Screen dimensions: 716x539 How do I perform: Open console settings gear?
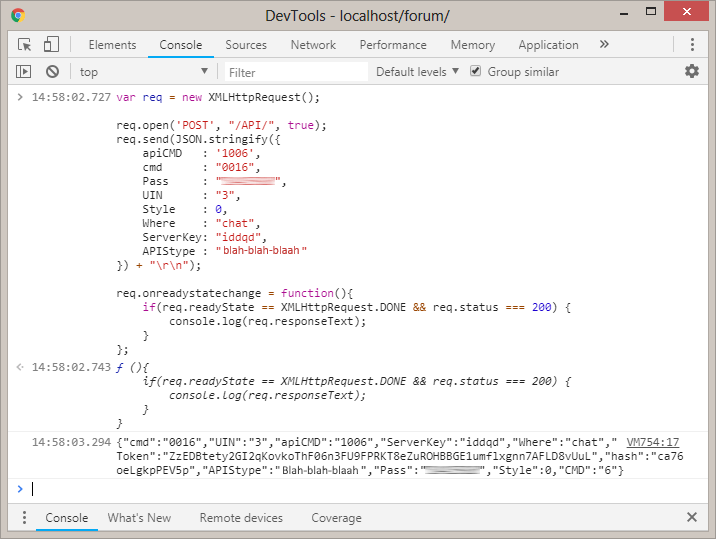pos(692,71)
